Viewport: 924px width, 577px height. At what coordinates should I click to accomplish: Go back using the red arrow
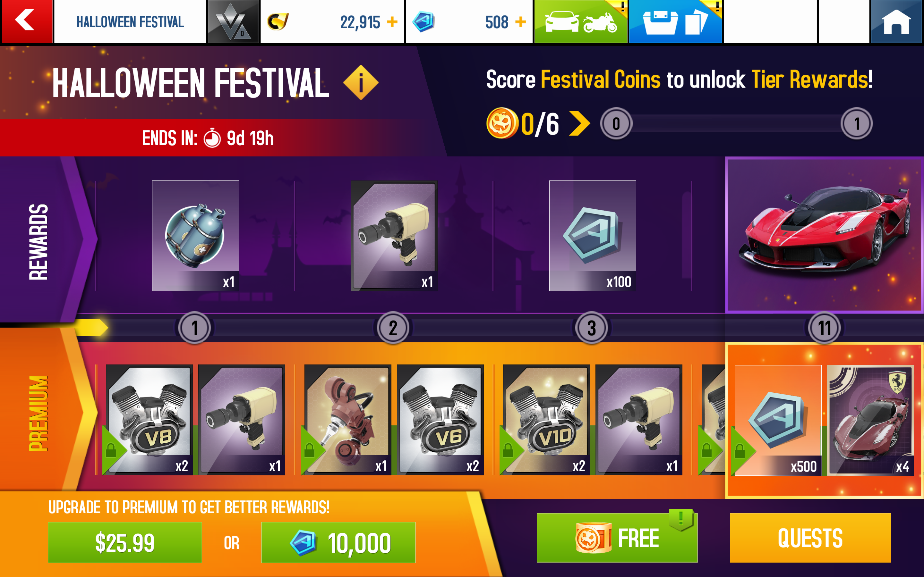(x=27, y=21)
